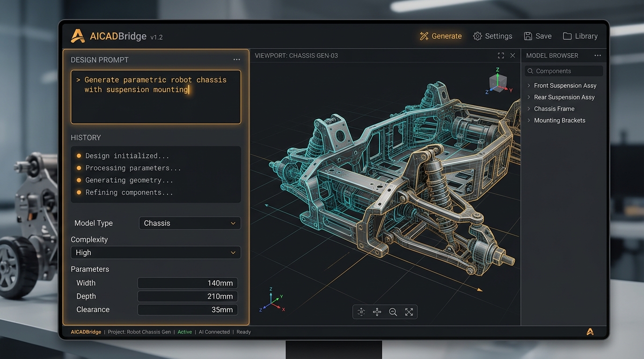
Task: Maximize the viewport with fullscreen icon
Action: [501, 55]
